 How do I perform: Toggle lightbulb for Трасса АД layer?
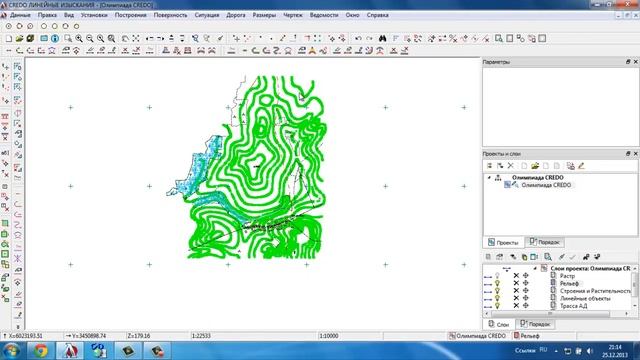(497, 305)
